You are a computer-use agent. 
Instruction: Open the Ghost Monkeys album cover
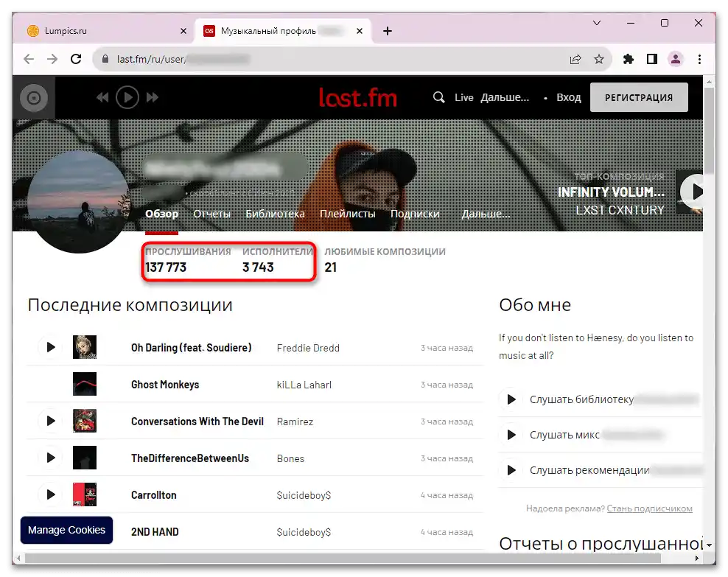coord(85,384)
